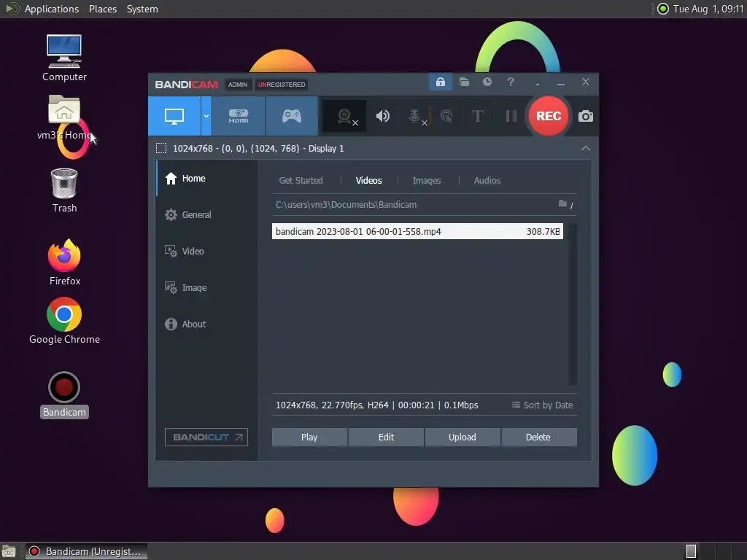
Task: Toggle the webcam overlay icon
Action: [x=344, y=116]
